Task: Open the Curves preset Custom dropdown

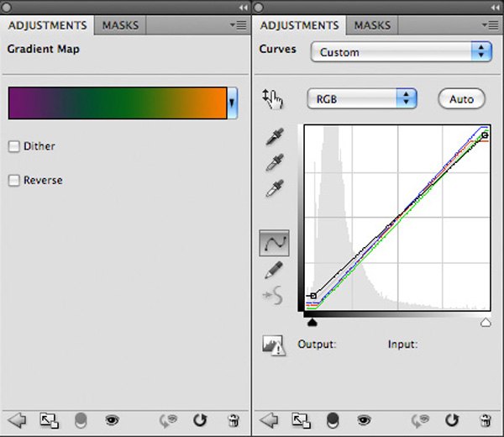Action: [x=402, y=51]
